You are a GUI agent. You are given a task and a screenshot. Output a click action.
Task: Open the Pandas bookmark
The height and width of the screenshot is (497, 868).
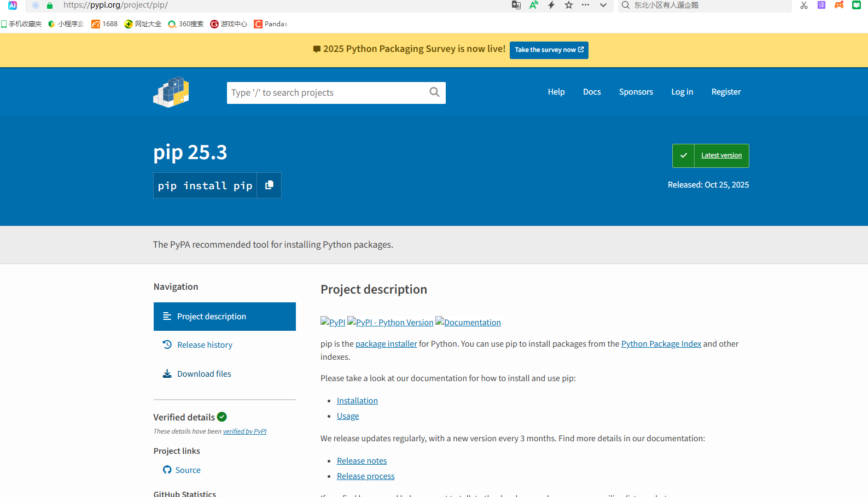[271, 24]
